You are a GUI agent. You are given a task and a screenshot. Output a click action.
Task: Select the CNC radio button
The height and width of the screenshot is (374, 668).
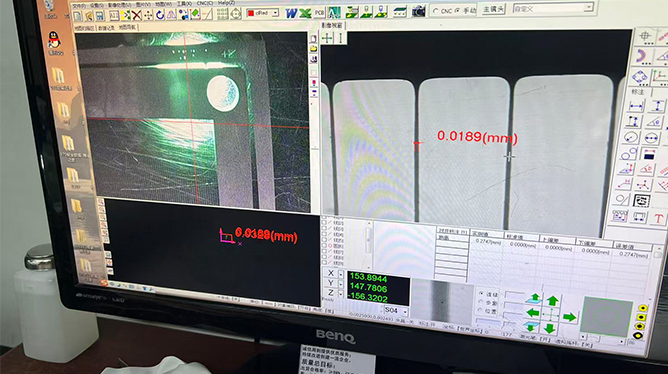[x=435, y=11]
